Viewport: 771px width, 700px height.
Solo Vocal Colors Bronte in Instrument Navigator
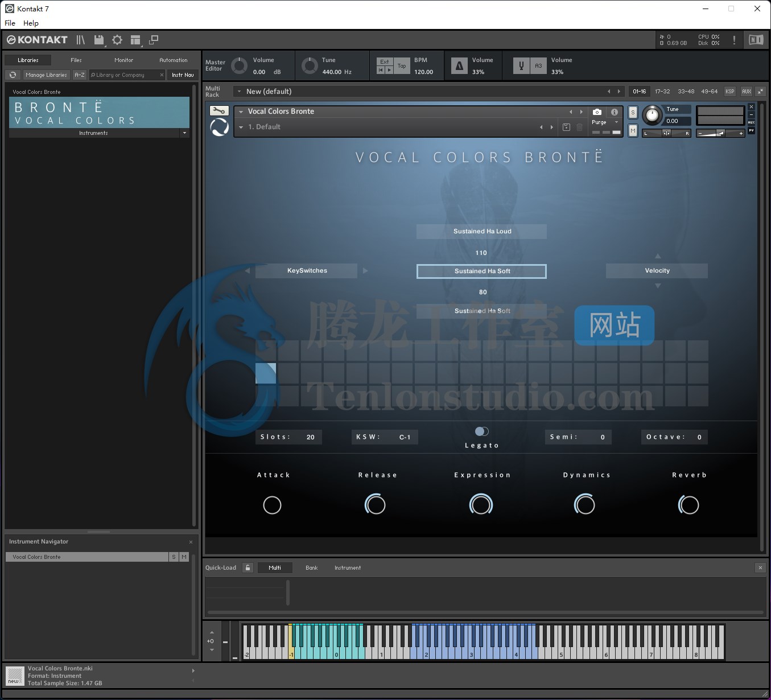174,557
